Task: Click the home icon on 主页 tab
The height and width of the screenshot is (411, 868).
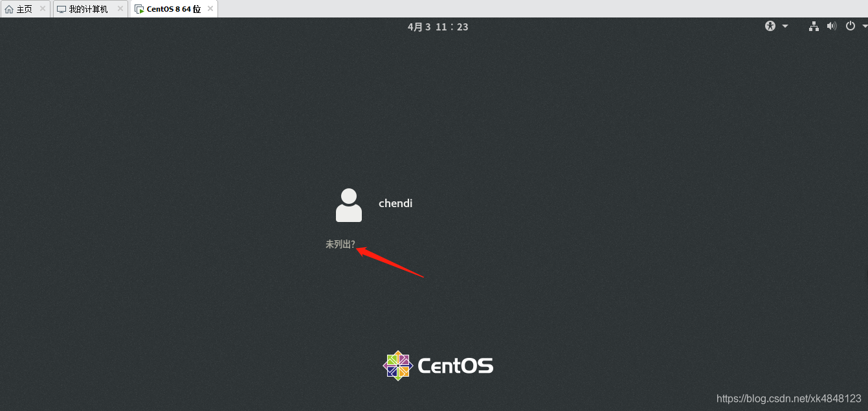Action: 9,9
